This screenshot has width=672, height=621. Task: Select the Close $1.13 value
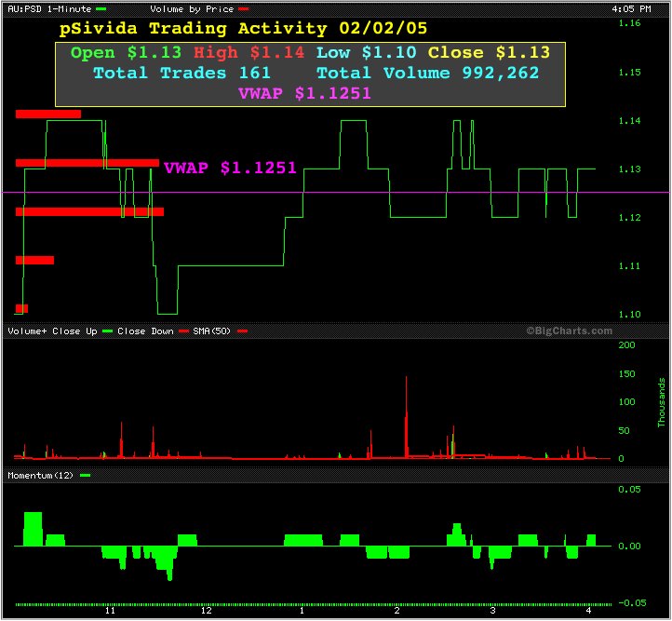489,53
